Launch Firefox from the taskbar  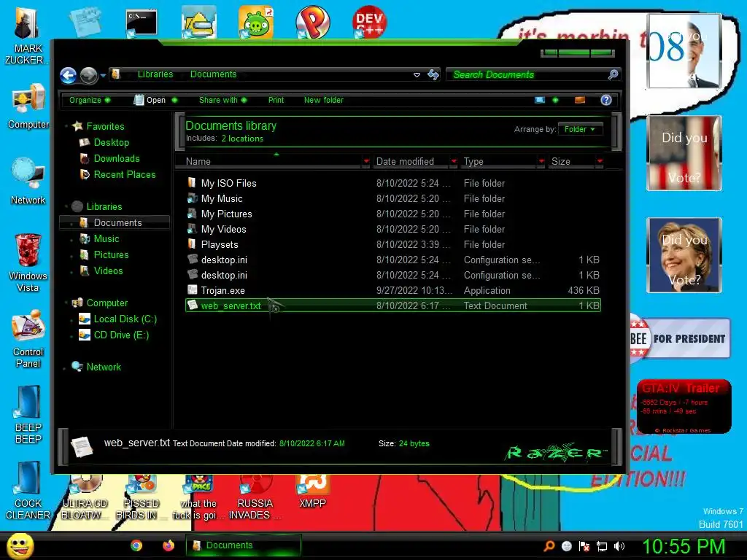click(x=169, y=545)
